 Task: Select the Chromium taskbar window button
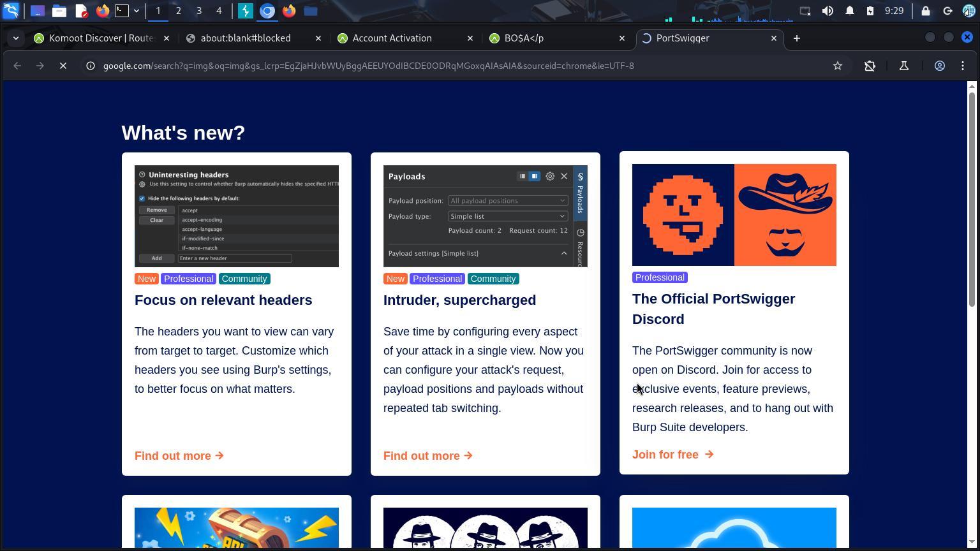click(267, 11)
